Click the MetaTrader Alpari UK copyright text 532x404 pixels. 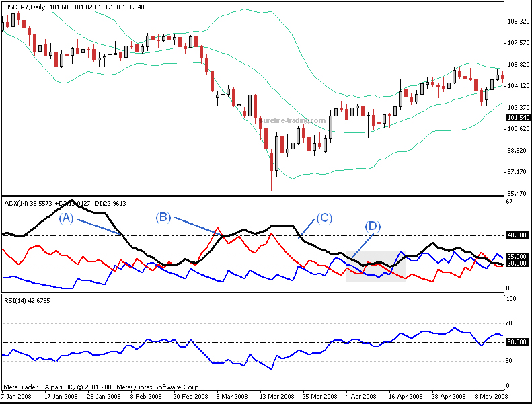(x=102, y=387)
